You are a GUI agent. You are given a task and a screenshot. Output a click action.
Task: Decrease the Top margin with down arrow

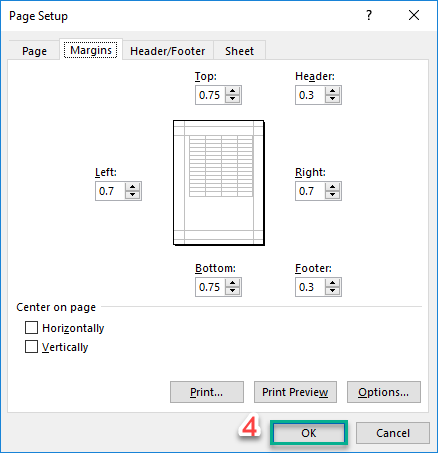(x=232, y=99)
